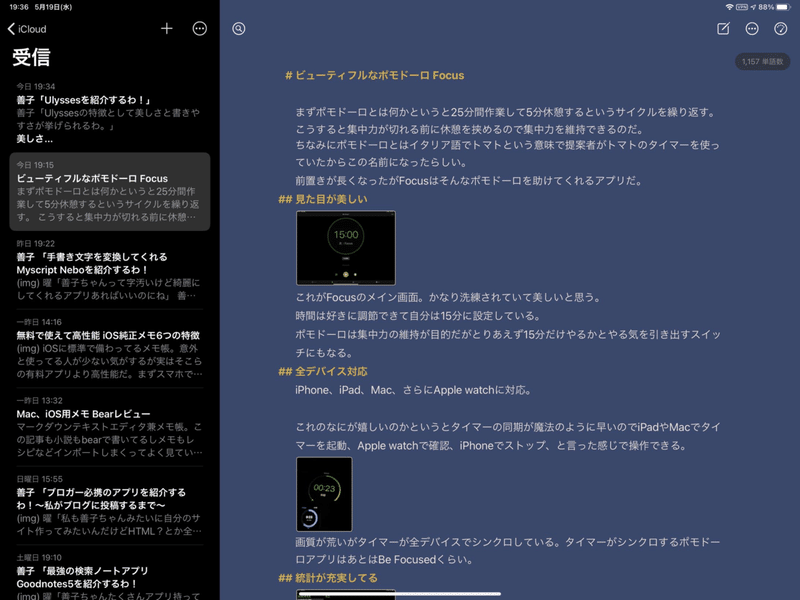The height and width of the screenshot is (600, 800).
Task: Tap the battery indicator in status bar
Action: tap(783, 7)
